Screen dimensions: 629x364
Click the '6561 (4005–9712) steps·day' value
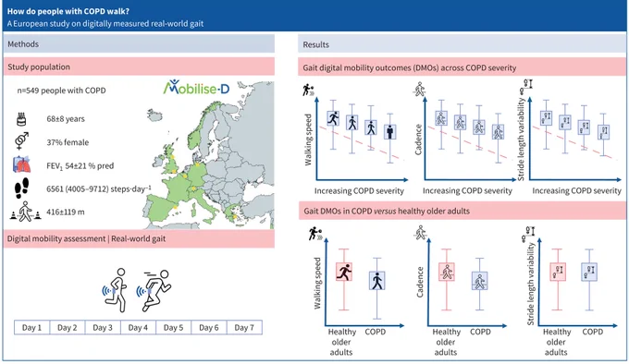(x=99, y=188)
